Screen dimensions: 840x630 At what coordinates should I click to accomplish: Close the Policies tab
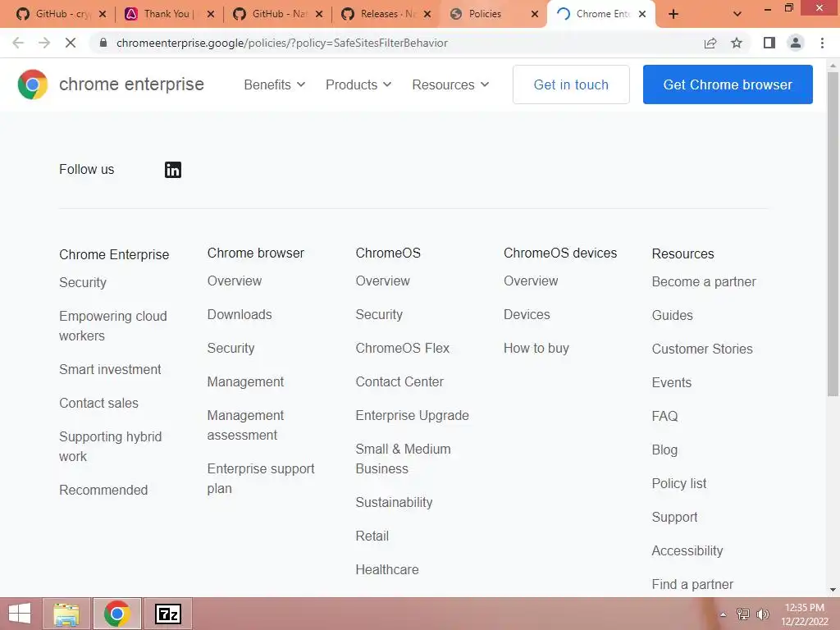[535, 15]
